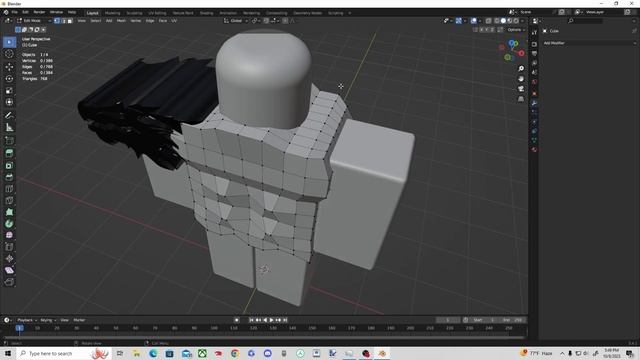Select the Select Box tool
The width and height of the screenshot is (640, 360).
(9, 42)
